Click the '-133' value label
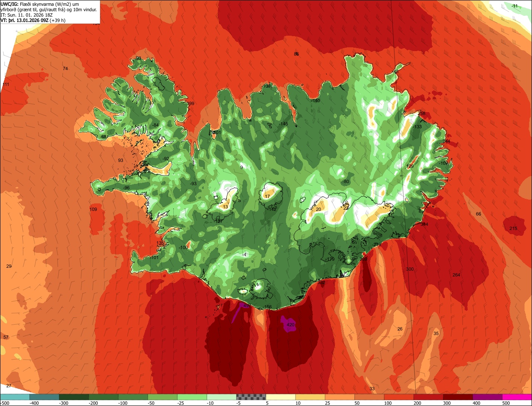The height and width of the screenshot is (406, 532). click(x=417, y=127)
